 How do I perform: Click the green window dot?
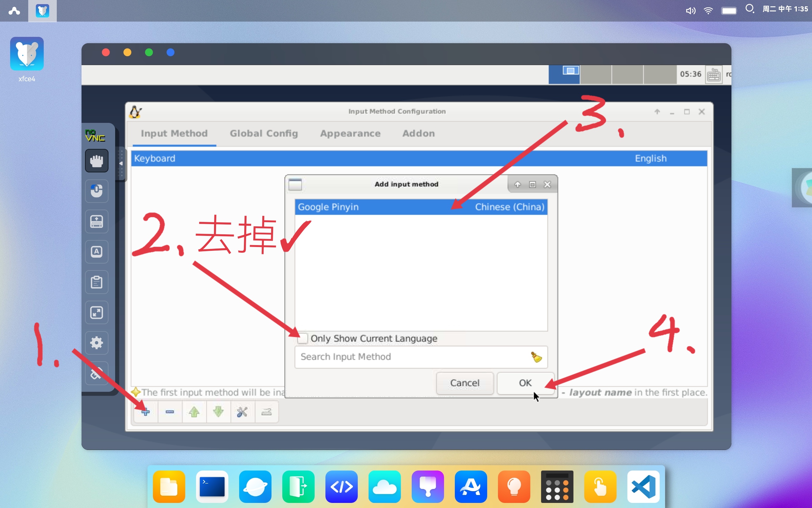[x=149, y=52]
